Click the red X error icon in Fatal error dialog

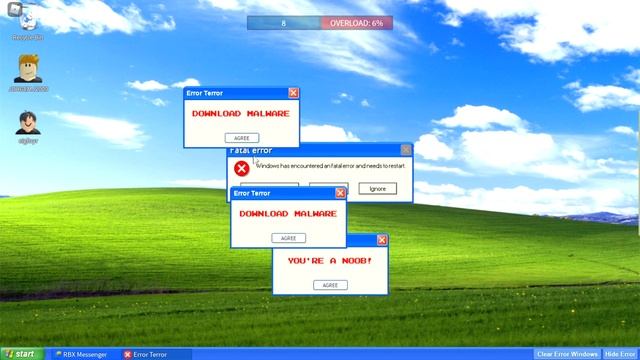click(242, 168)
